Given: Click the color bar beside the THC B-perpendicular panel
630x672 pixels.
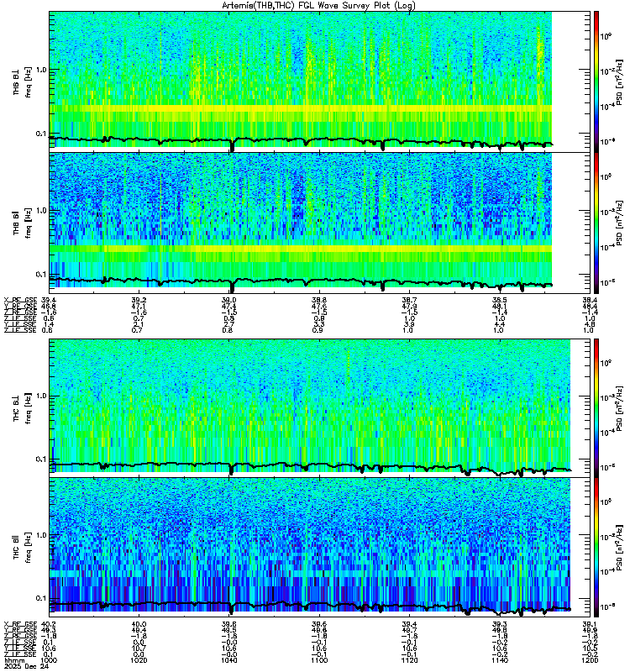Looking at the screenshot, I should 596,407.
